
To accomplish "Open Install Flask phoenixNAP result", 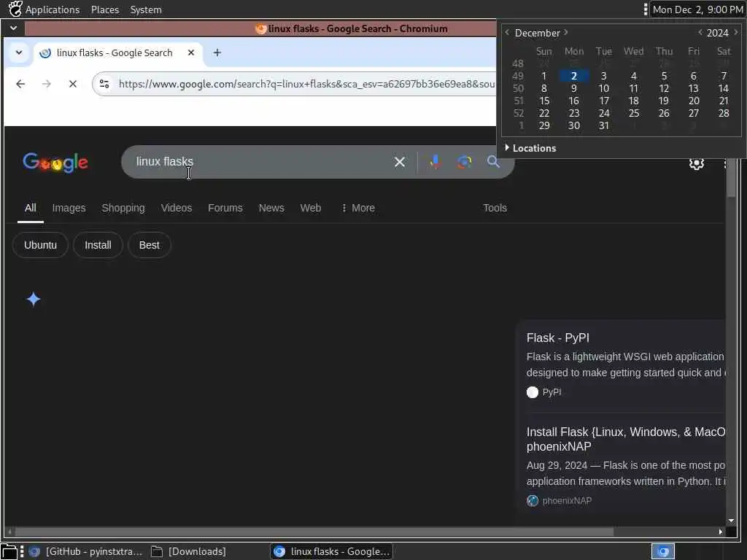I will pos(625,439).
